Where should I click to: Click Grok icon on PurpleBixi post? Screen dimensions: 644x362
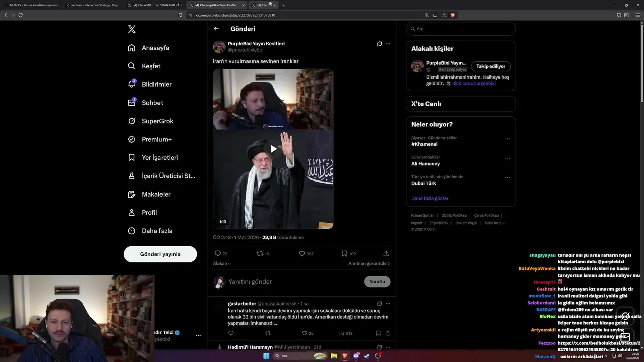tap(379, 44)
